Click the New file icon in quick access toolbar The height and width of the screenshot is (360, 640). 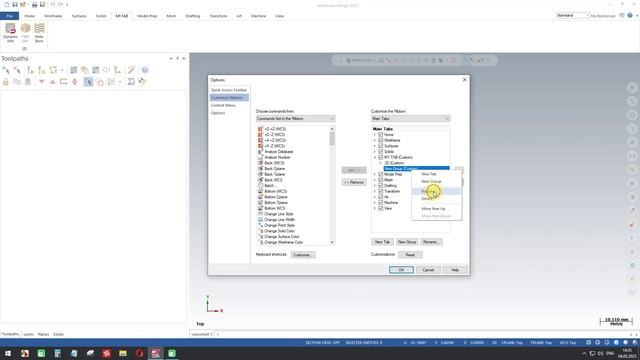[x=7, y=4]
